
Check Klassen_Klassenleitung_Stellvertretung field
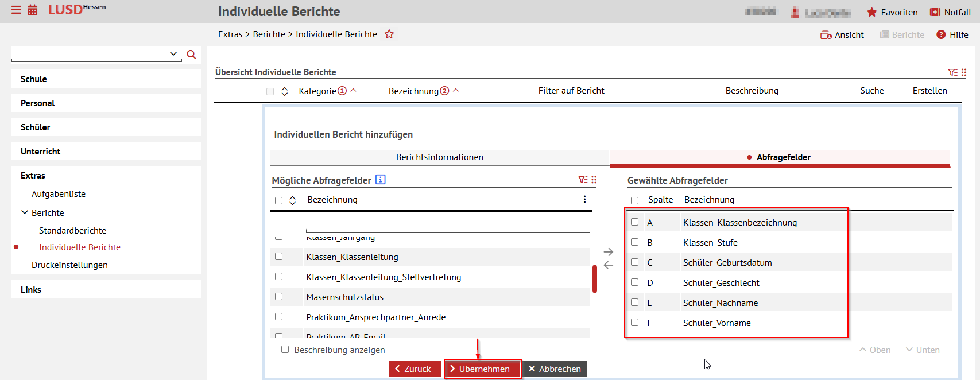tap(279, 277)
